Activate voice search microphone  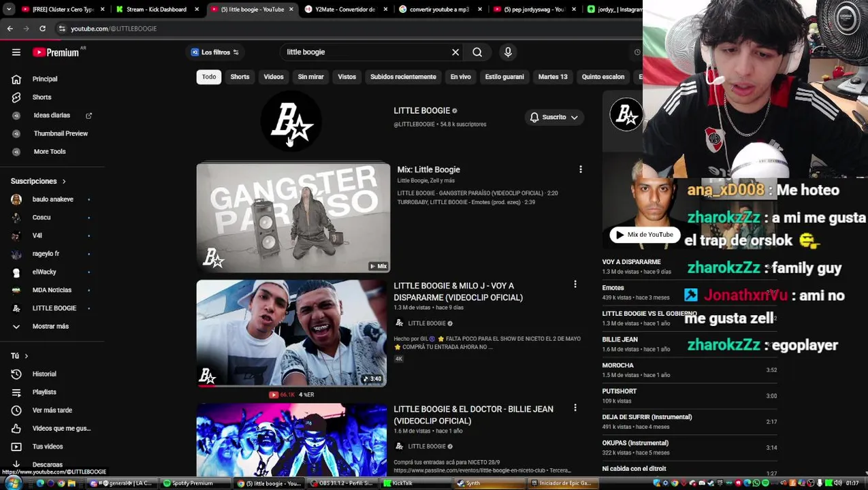508,52
